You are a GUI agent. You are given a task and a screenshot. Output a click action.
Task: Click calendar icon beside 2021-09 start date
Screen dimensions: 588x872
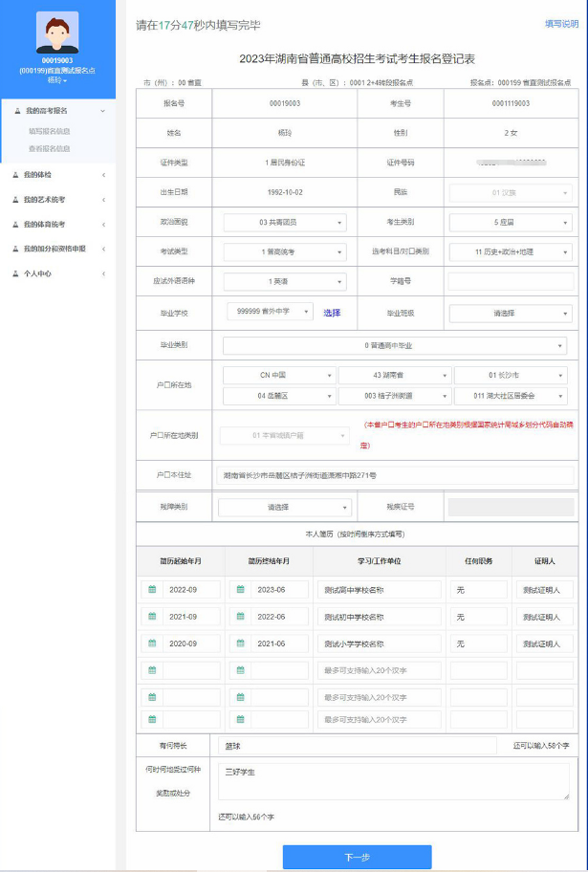(152, 617)
